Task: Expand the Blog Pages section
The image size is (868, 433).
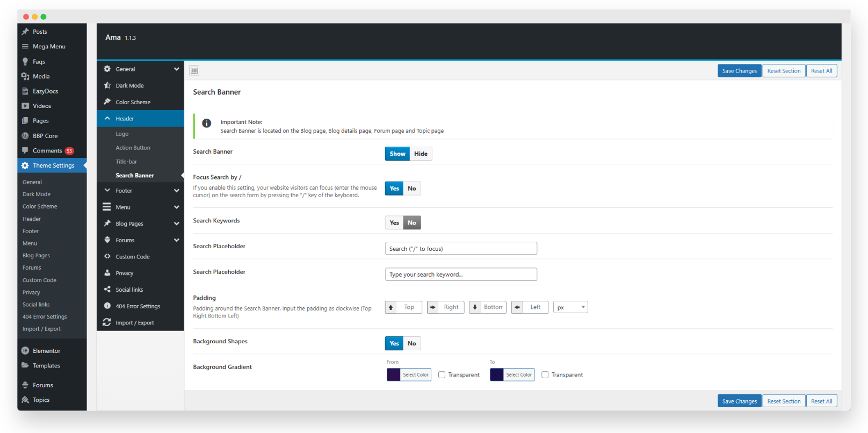Action: coord(141,223)
